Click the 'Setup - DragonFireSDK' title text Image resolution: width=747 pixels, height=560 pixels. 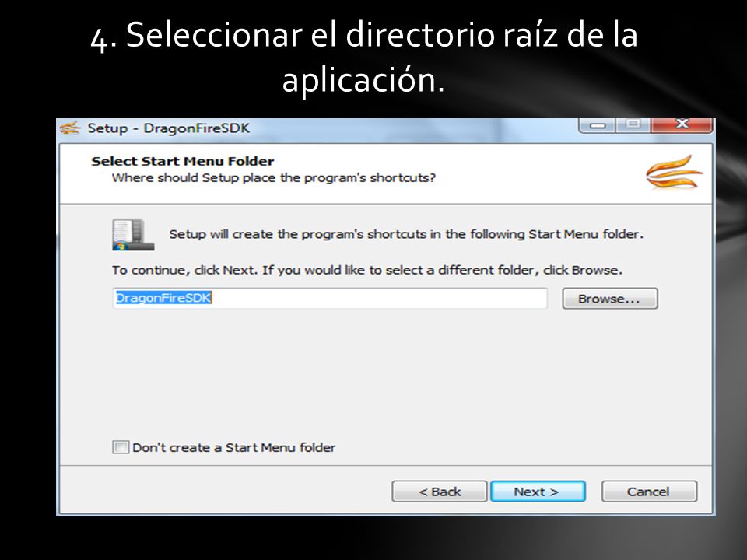(x=168, y=128)
